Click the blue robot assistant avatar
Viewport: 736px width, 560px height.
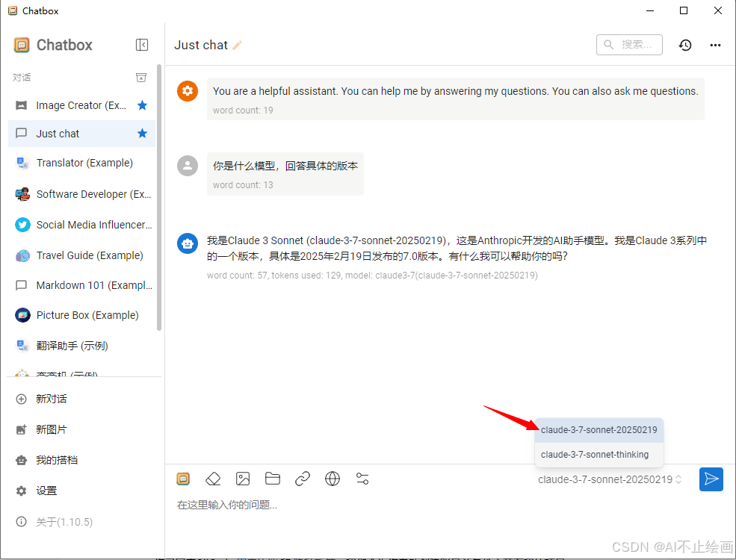188,243
